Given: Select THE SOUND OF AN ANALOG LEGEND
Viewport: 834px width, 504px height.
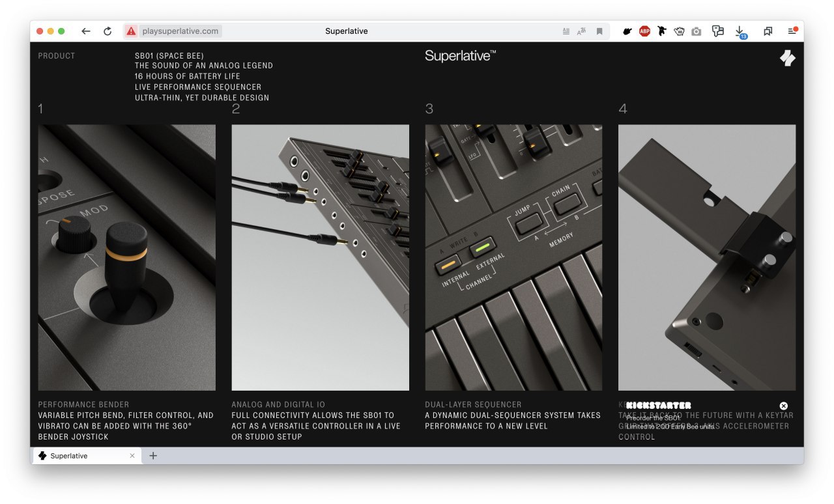Looking at the screenshot, I should click(204, 66).
